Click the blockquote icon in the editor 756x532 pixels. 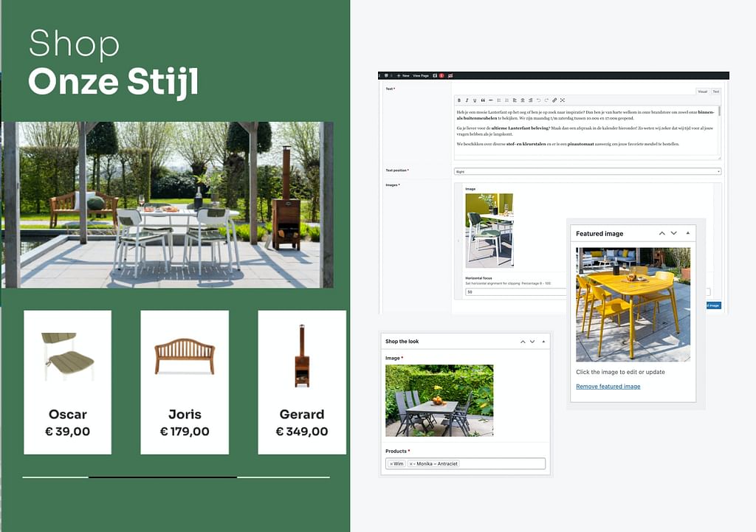[x=483, y=100]
